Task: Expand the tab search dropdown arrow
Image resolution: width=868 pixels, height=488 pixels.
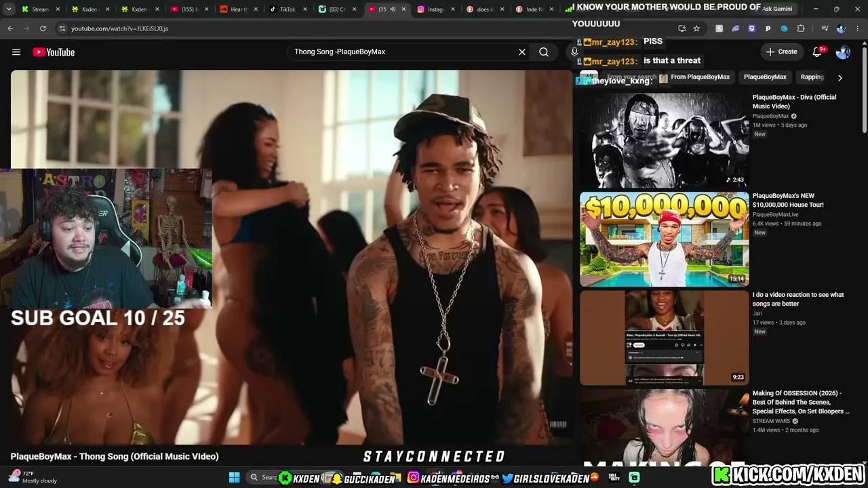Action: pos(10,9)
